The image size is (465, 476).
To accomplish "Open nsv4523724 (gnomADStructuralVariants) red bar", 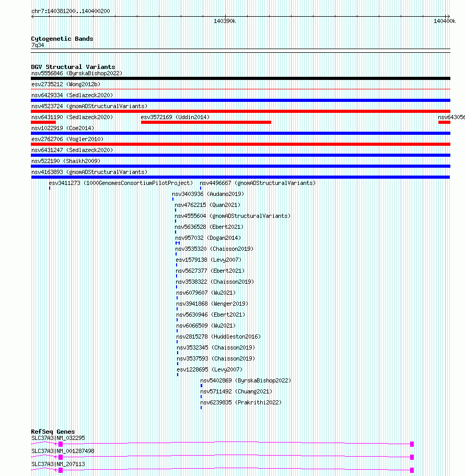I will coord(240,111).
